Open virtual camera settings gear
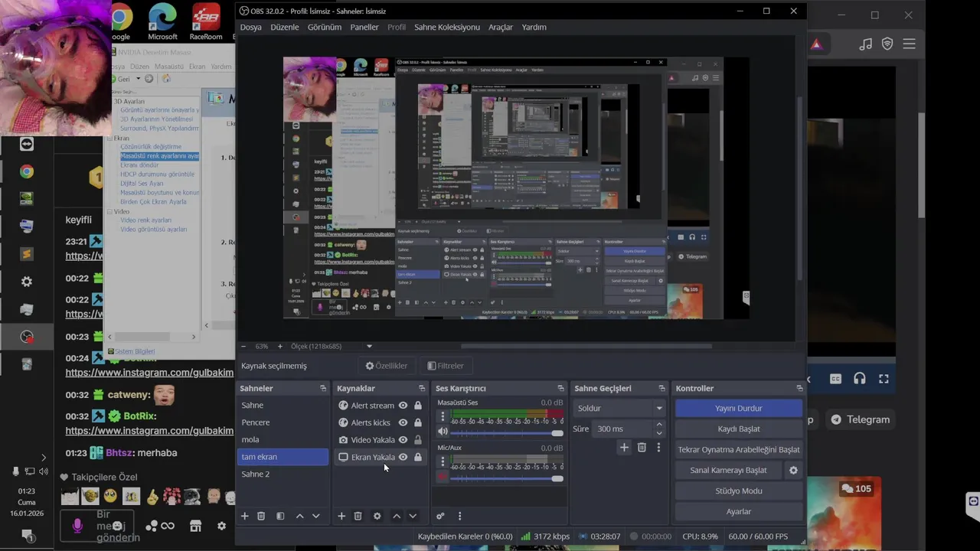This screenshot has width=980, height=551. pos(793,470)
